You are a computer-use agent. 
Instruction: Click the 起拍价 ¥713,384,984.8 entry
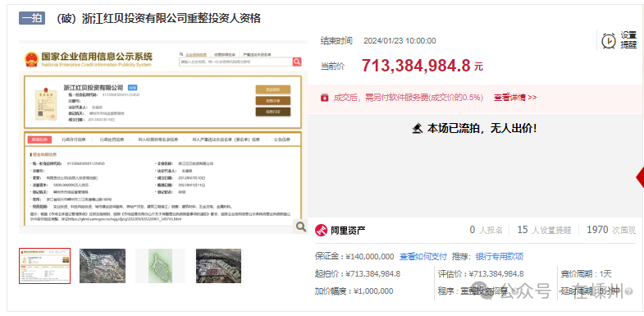point(358,273)
